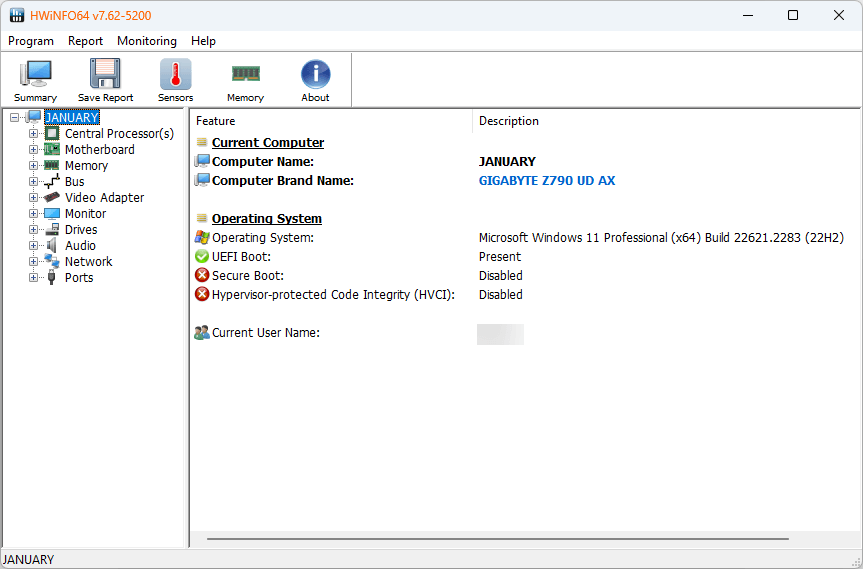Open the Sensors thermometer icon

(x=176, y=74)
